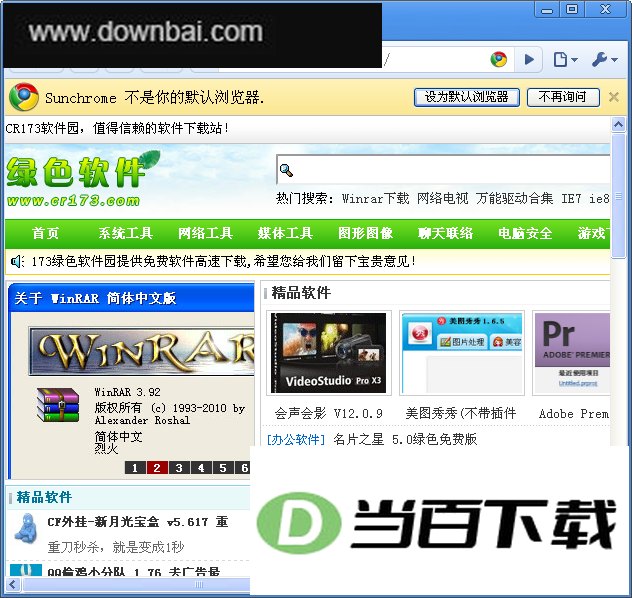Go to 首页 navigation tab
The width and height of the screenshot is (632, 598).
click(46, 233)
